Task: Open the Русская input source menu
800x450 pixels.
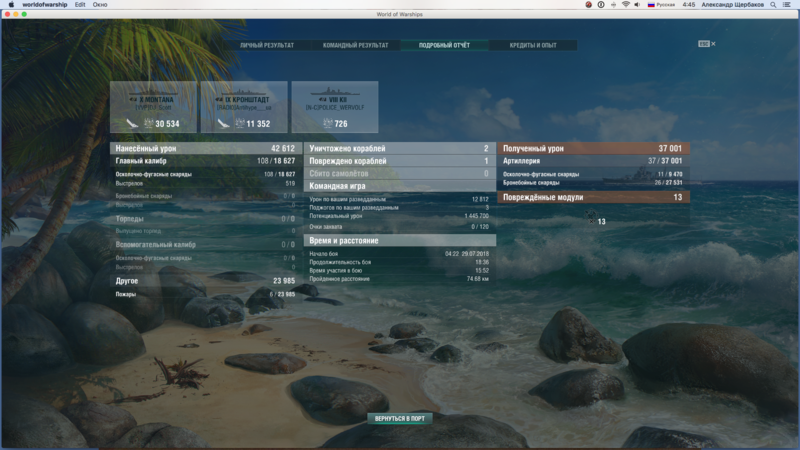Action: click(x=661, y=4)
